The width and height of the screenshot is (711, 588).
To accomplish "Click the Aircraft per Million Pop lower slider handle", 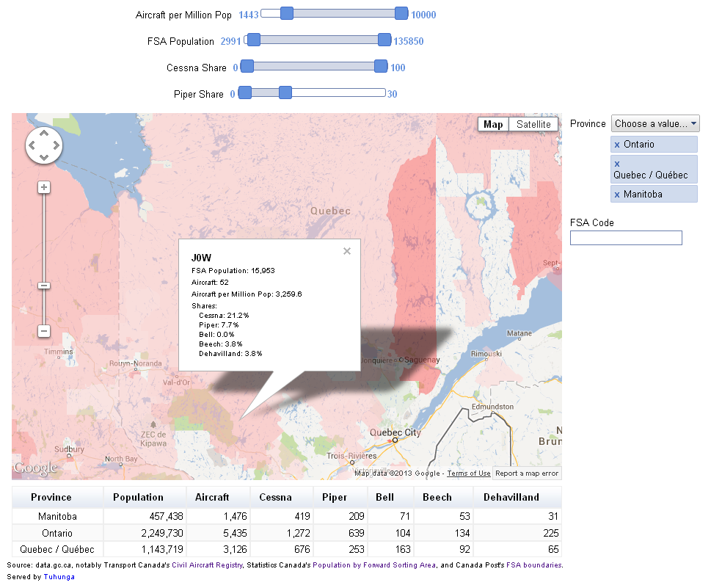I will [287, 14].
